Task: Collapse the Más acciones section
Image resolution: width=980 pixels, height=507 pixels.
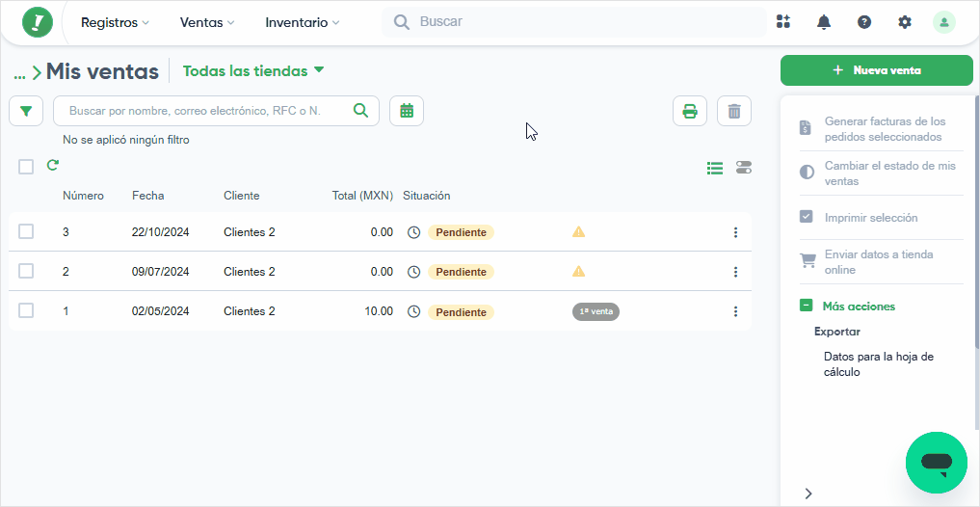Action: point(807,307)
